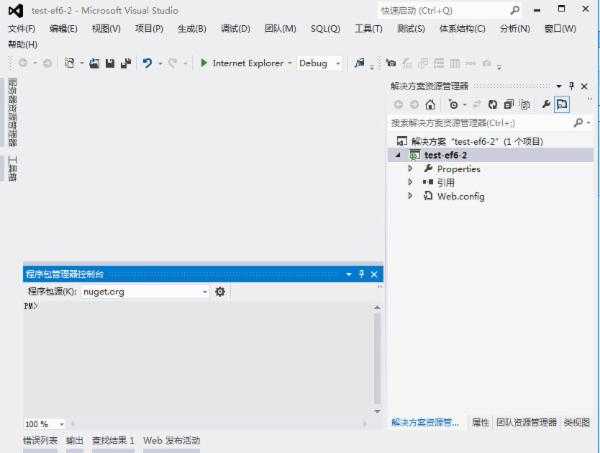This screenshot has width=600, height=453.
Task: Switch to the Web 发布活动 tab
Action: coord(171,441)
